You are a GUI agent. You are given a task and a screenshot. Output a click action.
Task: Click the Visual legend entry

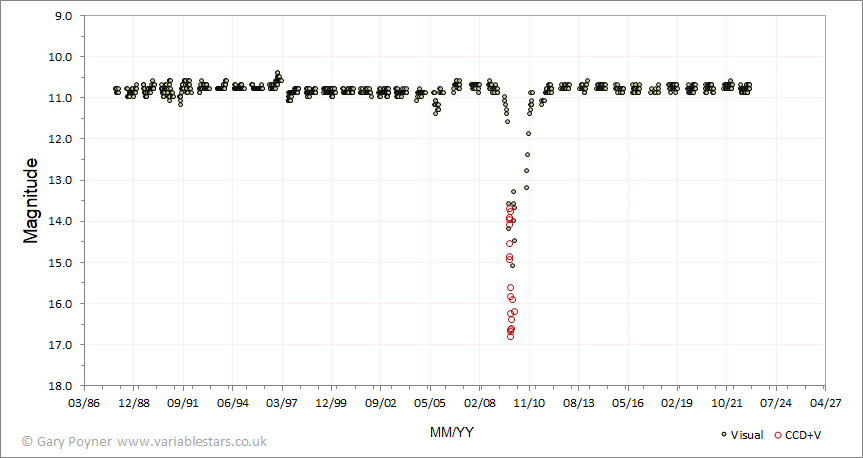pos(742,435)
